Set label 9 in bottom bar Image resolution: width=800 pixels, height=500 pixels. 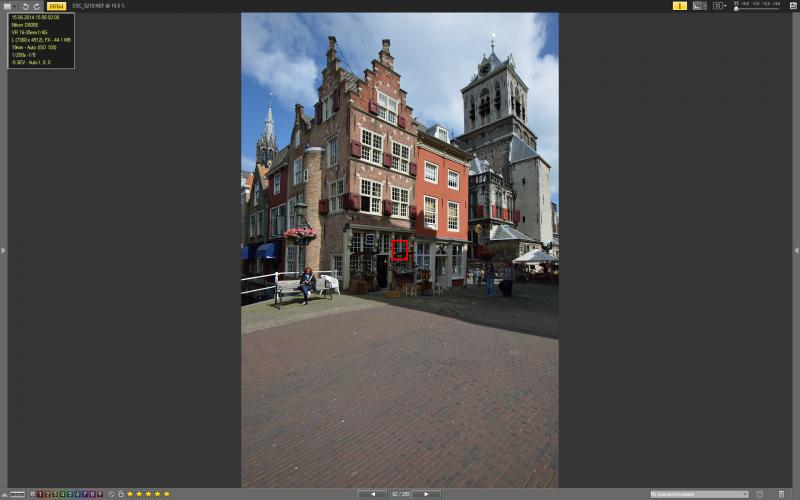[x=100, y=494]
